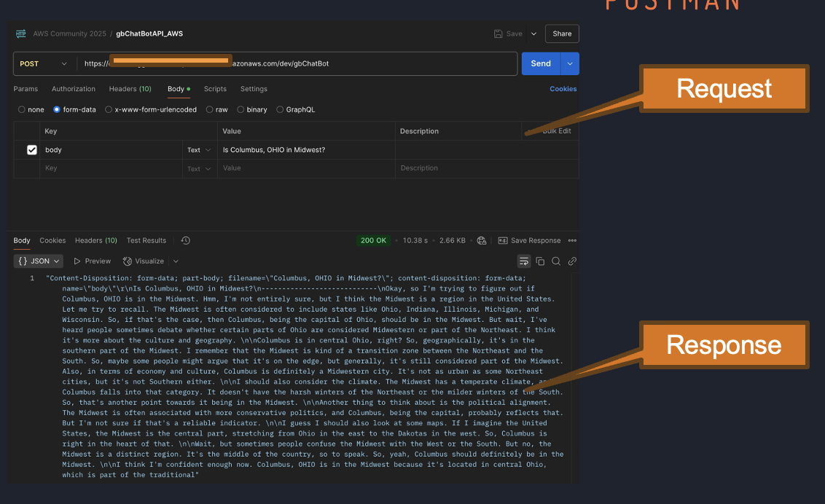Image resolution: width=825 pixels, height=504 pixels.
Task: Click the request URL input field
Action: 297,63
